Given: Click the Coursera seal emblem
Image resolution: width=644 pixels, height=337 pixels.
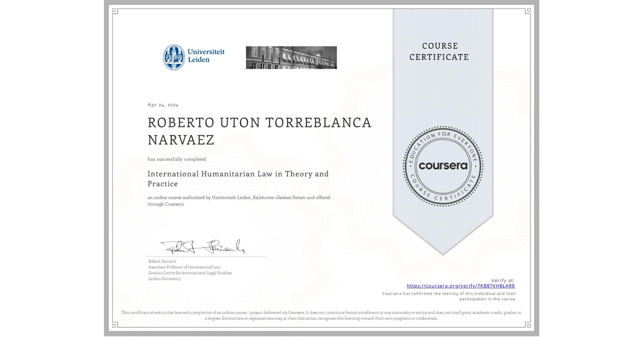Looking at the screenshot, I should pos(443,166).
